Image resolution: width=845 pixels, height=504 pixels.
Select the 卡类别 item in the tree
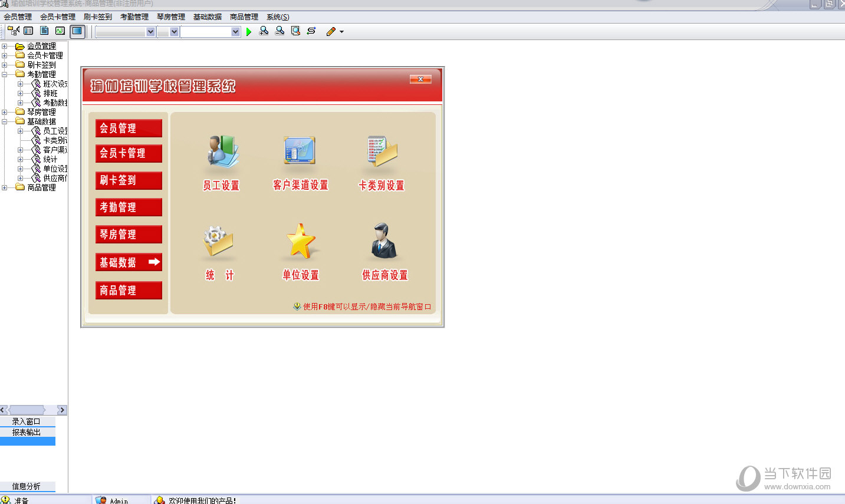point(55,140)
